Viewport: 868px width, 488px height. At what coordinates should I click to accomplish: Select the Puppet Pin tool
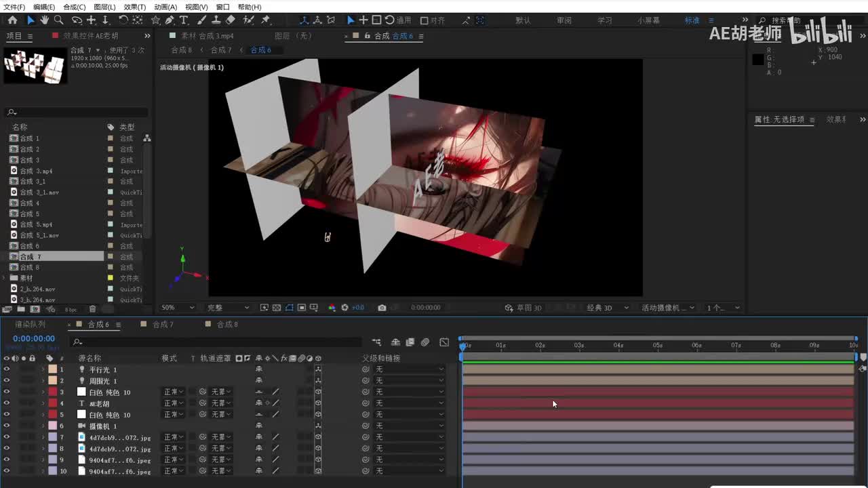coord(266,20)
